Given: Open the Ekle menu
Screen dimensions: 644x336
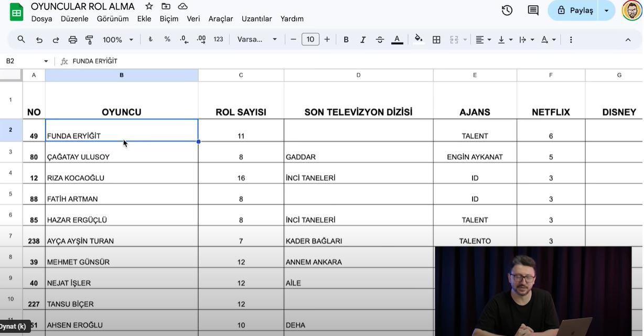Looking at the screenshot, I should pyautogui.click(x=144, y=19).
